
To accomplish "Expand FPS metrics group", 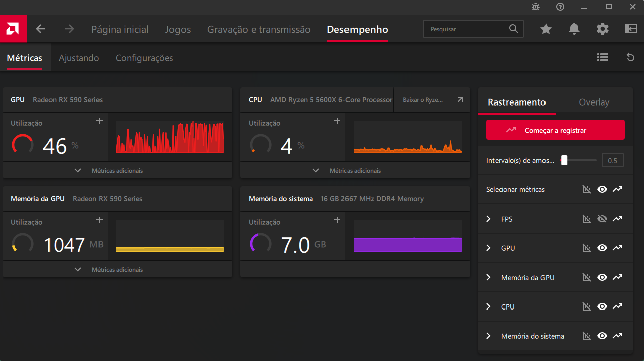I will pos(488,219).
